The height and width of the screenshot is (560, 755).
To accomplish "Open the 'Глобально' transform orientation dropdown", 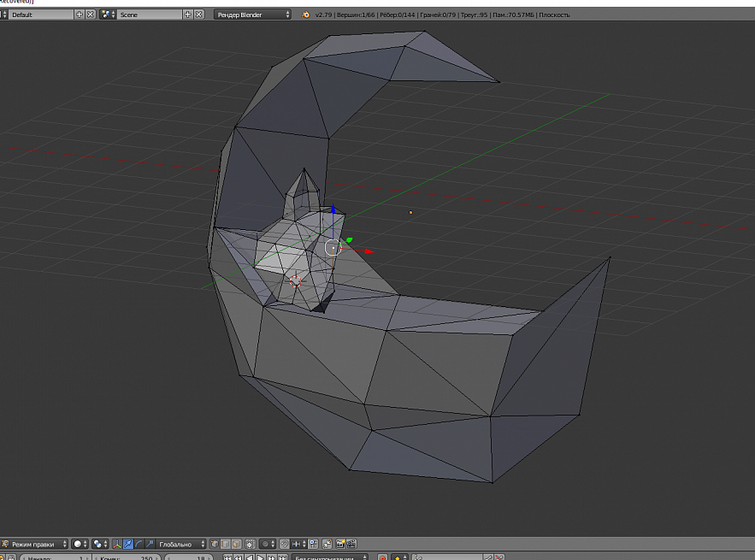I will [x=181, y=544].
